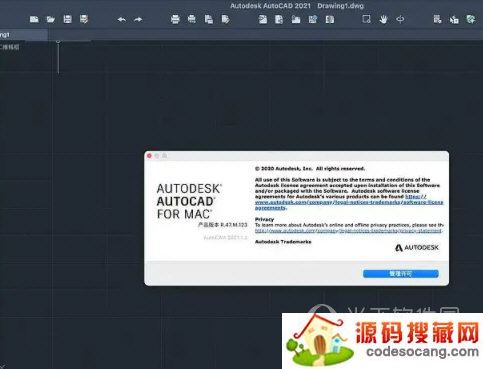Image resolution: width=483 pixels, height=369 pixels.
Task: Select the Zoom Window square icon
Action: [366, 19]
